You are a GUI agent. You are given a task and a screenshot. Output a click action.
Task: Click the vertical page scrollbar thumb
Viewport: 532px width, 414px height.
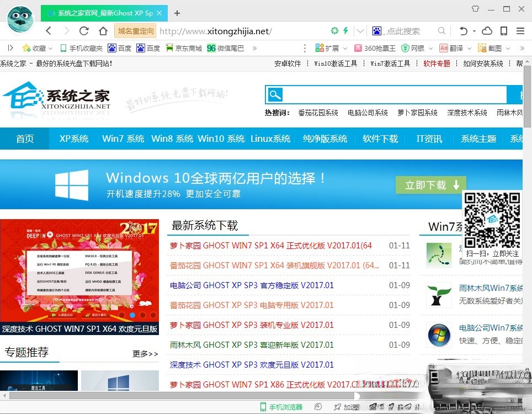[x=527, y=97]
